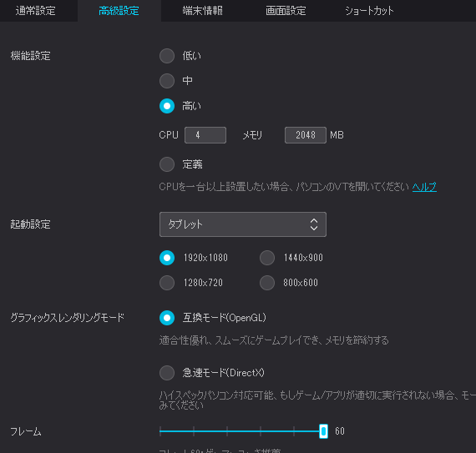Open the タブレット startup dropdown
This screenshot has width=476, height=453.
click(243, 224)
